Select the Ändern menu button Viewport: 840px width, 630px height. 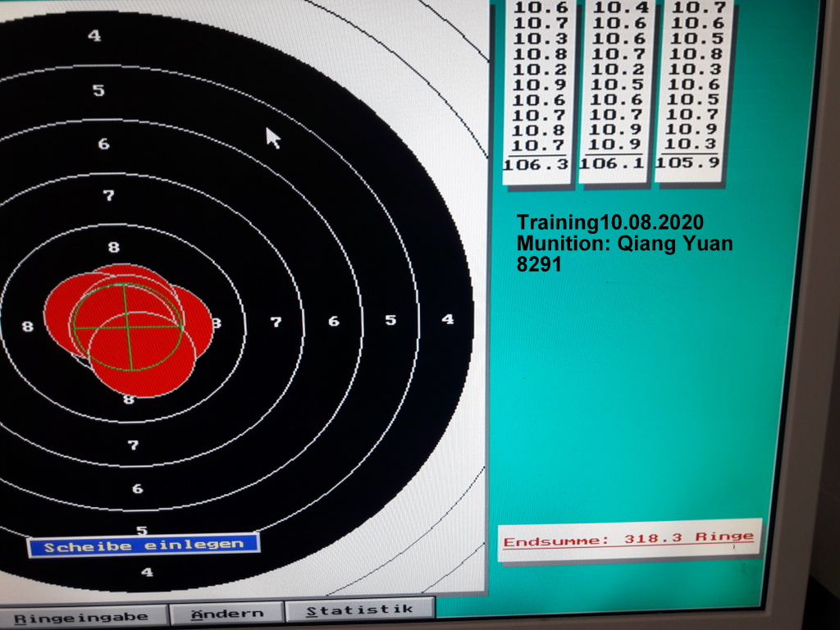[227, 613]
